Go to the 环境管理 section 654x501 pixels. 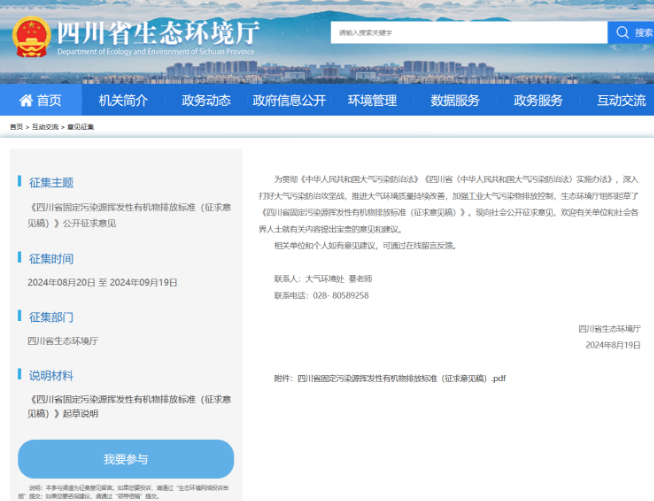(x=372, y=100)
